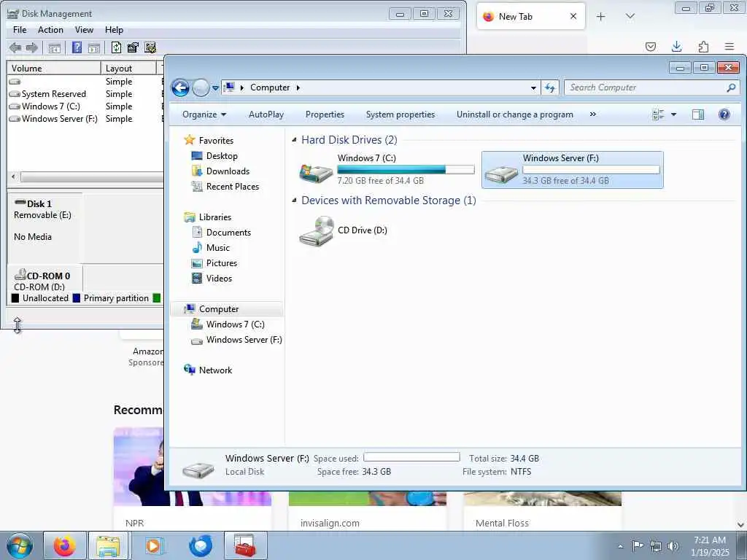
Task: Show more Explorer toolbar commands chevron
Action: point(592,114)
